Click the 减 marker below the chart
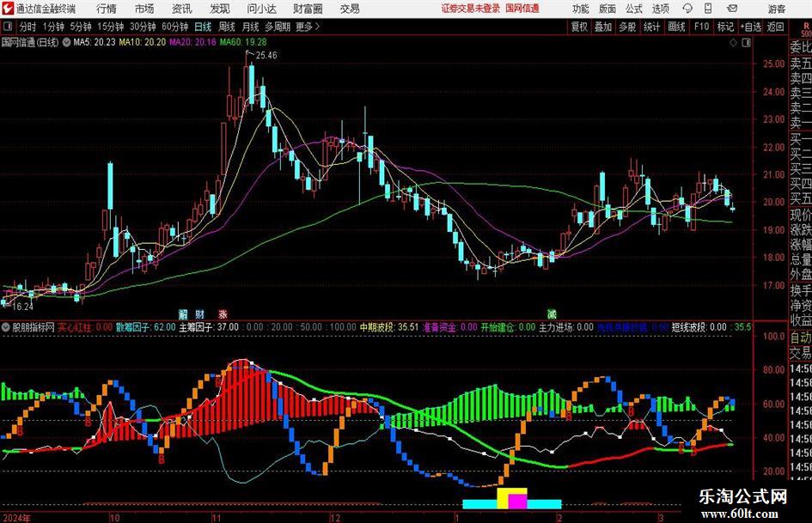Screen dimensions: 812x523 552,313
